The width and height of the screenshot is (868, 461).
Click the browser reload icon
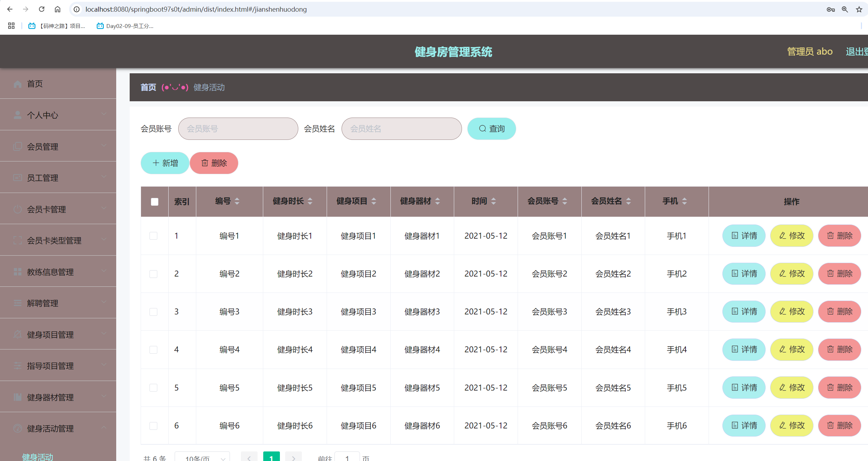(x=41, y=9)
